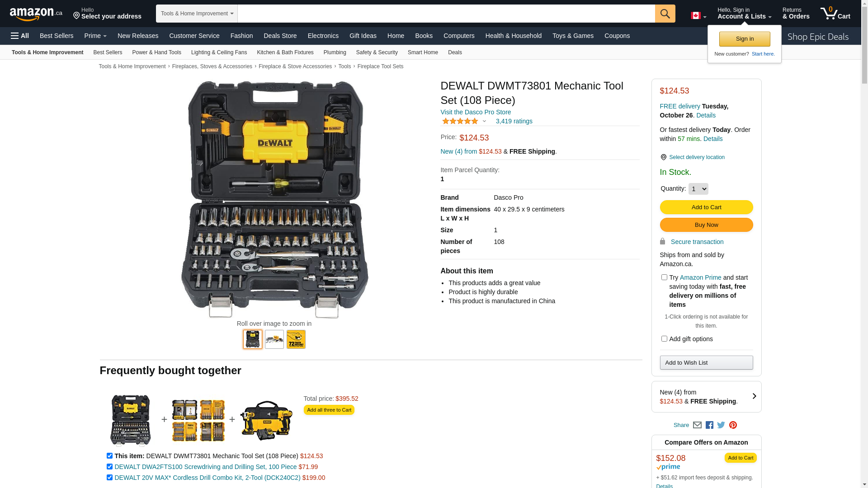Visit the Dasco Pro Store link

(x=476, y=112)
